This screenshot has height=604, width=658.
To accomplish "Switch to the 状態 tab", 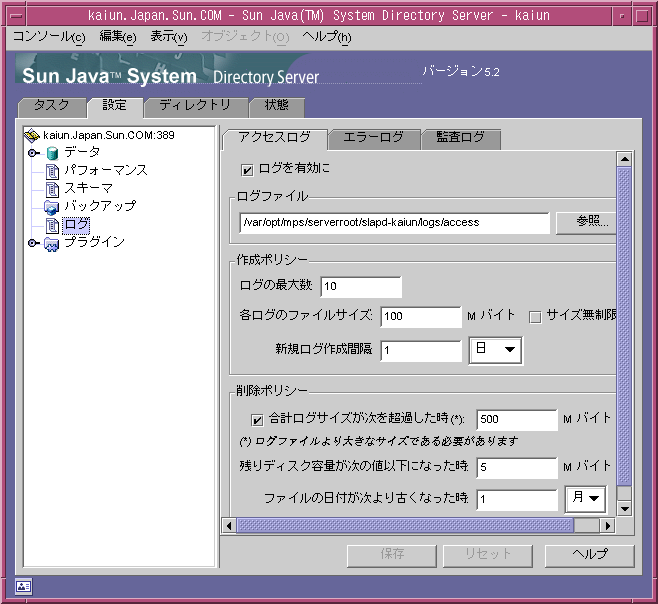I will [277, 106].
